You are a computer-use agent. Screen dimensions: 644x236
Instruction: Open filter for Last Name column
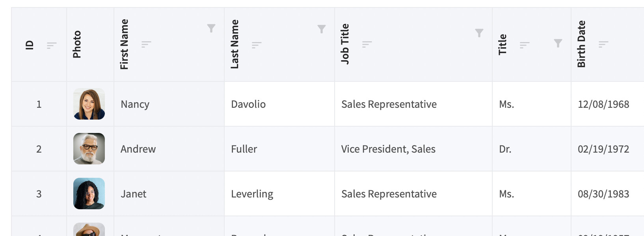(322, 29)
